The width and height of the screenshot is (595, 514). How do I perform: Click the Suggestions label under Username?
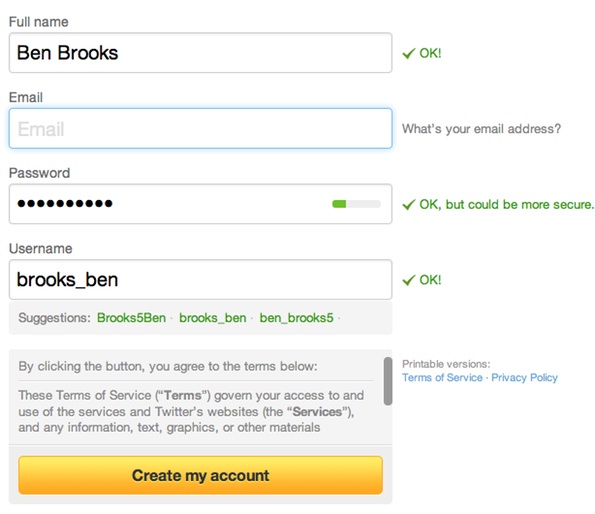click(54, 318)
